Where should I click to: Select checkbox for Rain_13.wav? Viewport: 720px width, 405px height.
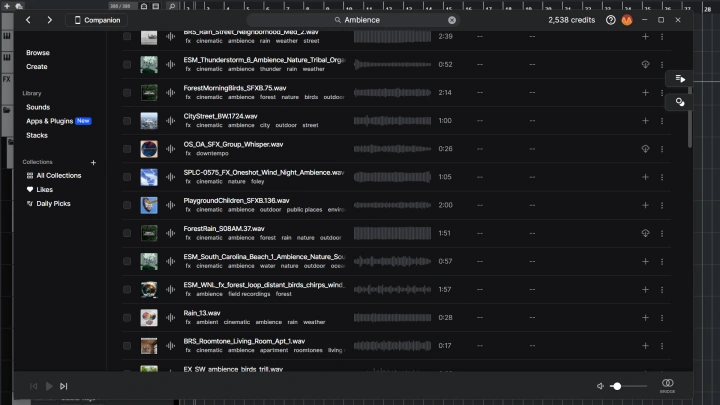pos(127,318)
